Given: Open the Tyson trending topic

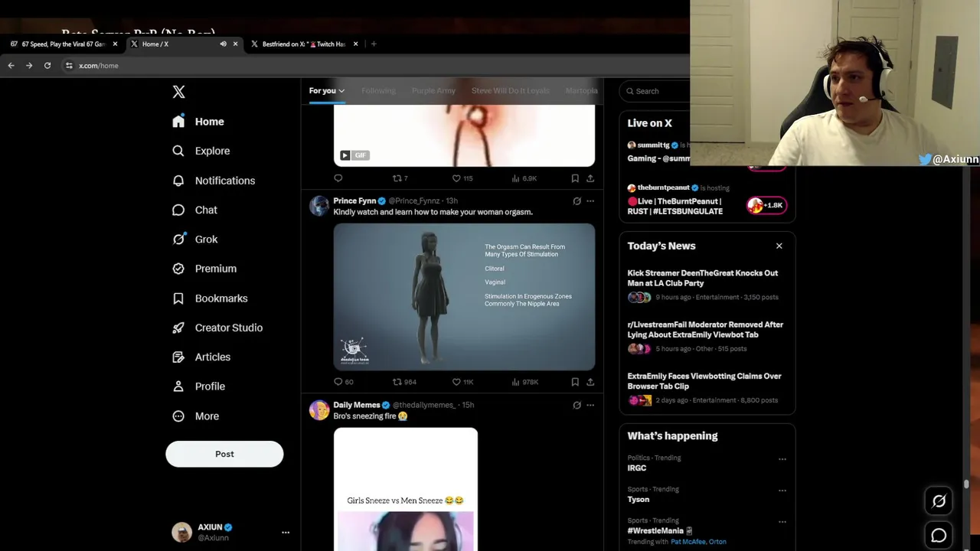Looking at the screenshot, I should [639, 500].
